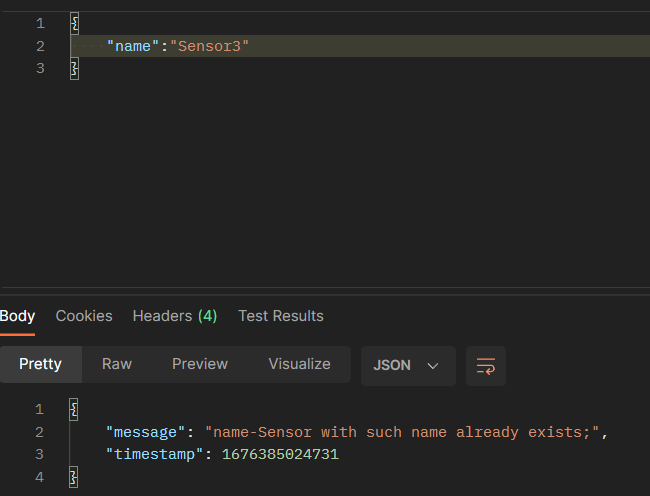Click the "timestamp" key in response
This screenshot has height=496, width=650.
click(x=154, y=455)
